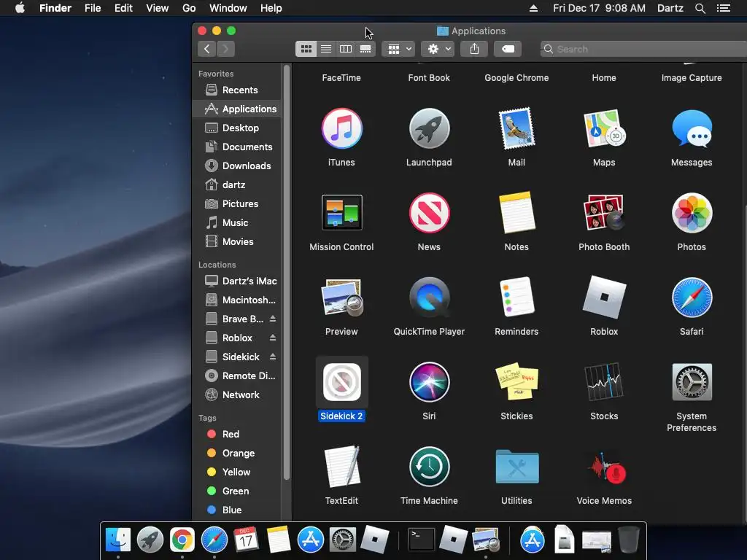
Task: Open the group-by arrangement dropdown
Action: coord(398,49)
